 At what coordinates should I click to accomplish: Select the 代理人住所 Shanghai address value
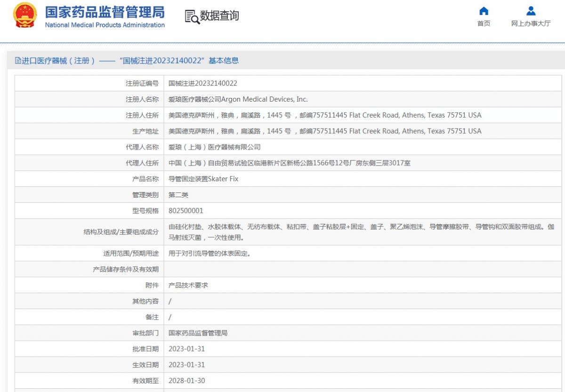[x=290, y=163]
